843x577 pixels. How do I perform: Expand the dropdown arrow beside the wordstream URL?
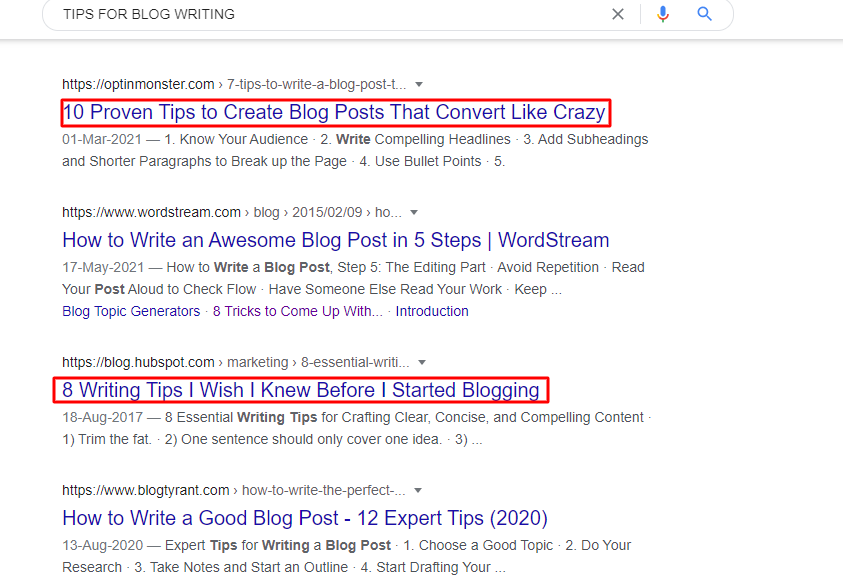pos(414,212)
